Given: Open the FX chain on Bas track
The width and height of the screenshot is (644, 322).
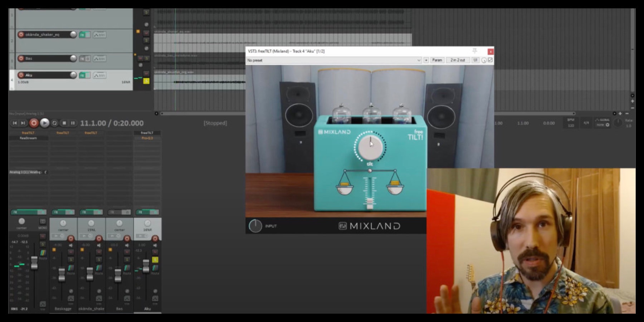Looking at the screenshot, I should pos(82,58).
